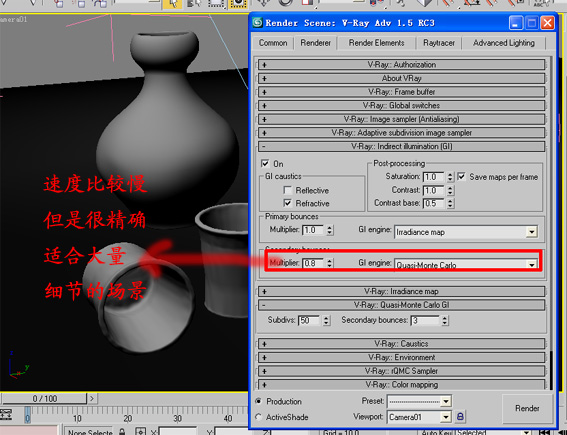Click secondary bounces Multiplier spinner
Viewport: 567px width, 435px height.
329,263
